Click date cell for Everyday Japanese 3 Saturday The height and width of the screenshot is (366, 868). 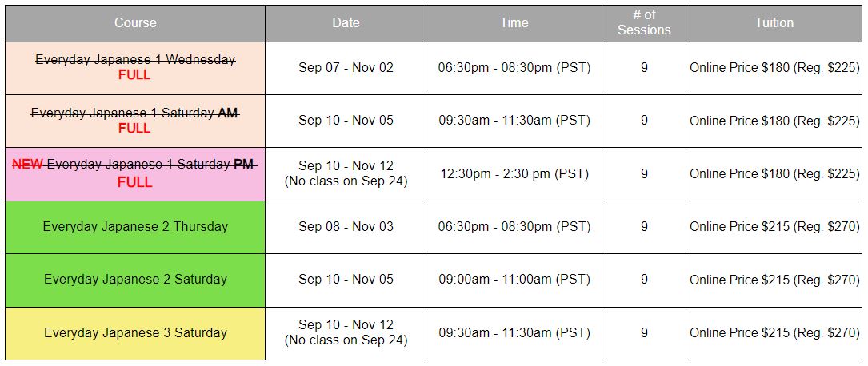(346, 333)
